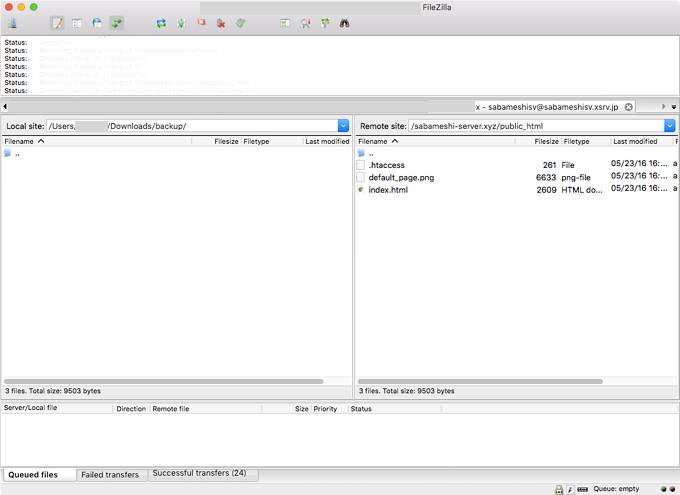Switch to the Queued files tab
This screenshot has width=680, height=495.
(x=38, y=475)
